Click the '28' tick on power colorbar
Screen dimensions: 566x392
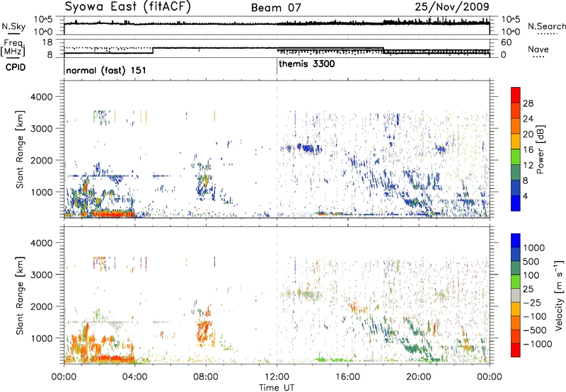point(528,103)
